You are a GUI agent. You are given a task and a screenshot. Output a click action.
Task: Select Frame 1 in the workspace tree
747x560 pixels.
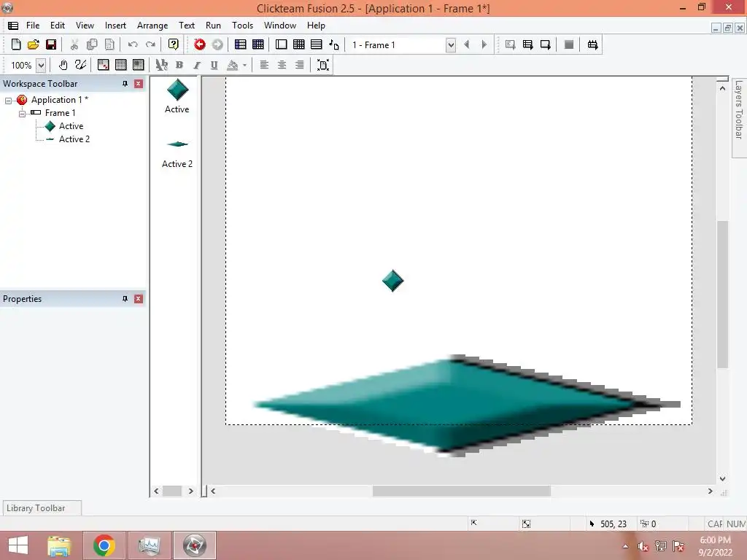[x=60, y=113]
